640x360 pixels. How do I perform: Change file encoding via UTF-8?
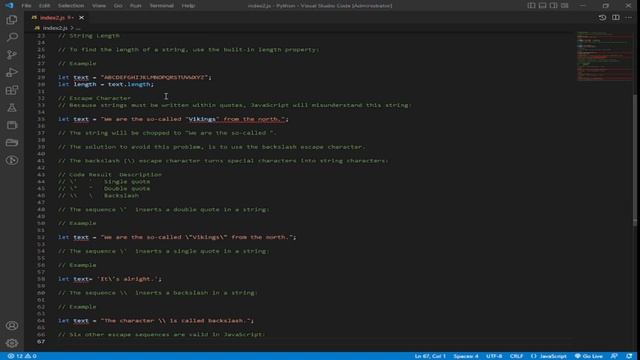494,356
